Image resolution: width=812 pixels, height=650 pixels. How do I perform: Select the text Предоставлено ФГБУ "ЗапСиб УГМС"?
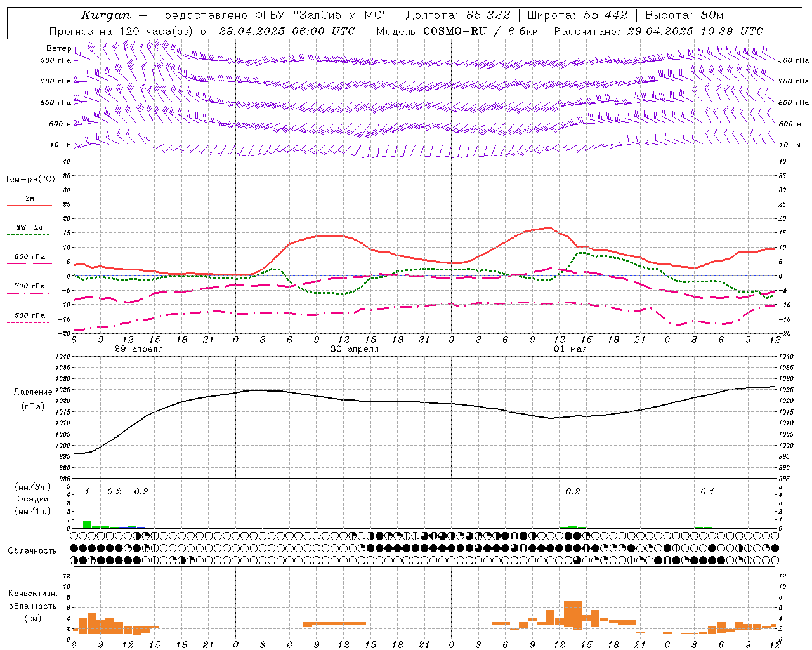(x=272, y=15)
